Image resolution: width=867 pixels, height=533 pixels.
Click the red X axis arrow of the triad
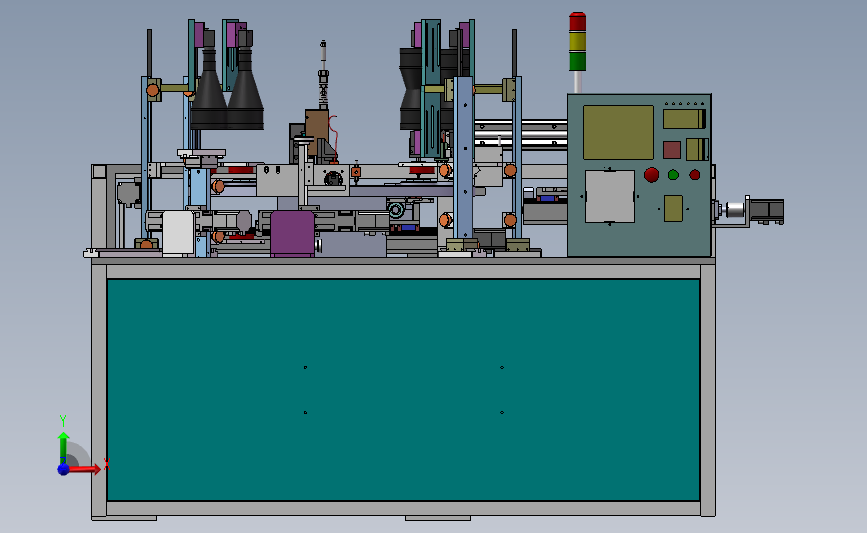83,469
